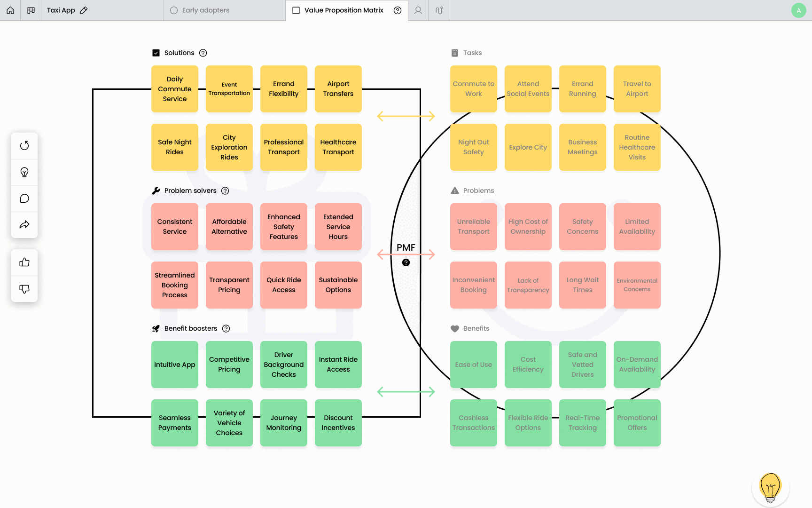
Task: Click the green user avatar button
Action: pyautogui.click(x=798, y=10)
